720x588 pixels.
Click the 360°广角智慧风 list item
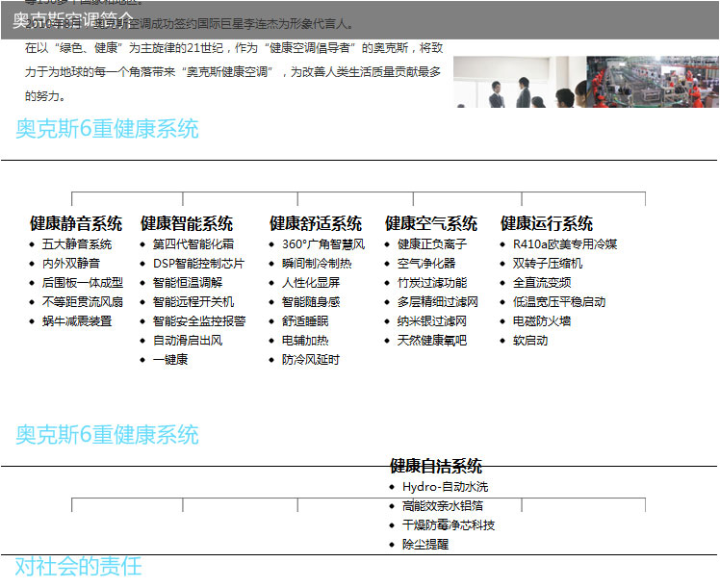coord(323,244)
